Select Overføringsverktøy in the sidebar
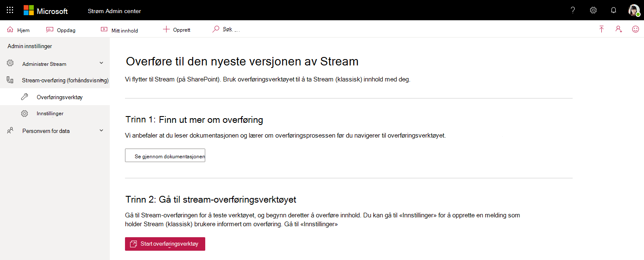644x260 pixels. pyautogui.click(x=59, y=97)
